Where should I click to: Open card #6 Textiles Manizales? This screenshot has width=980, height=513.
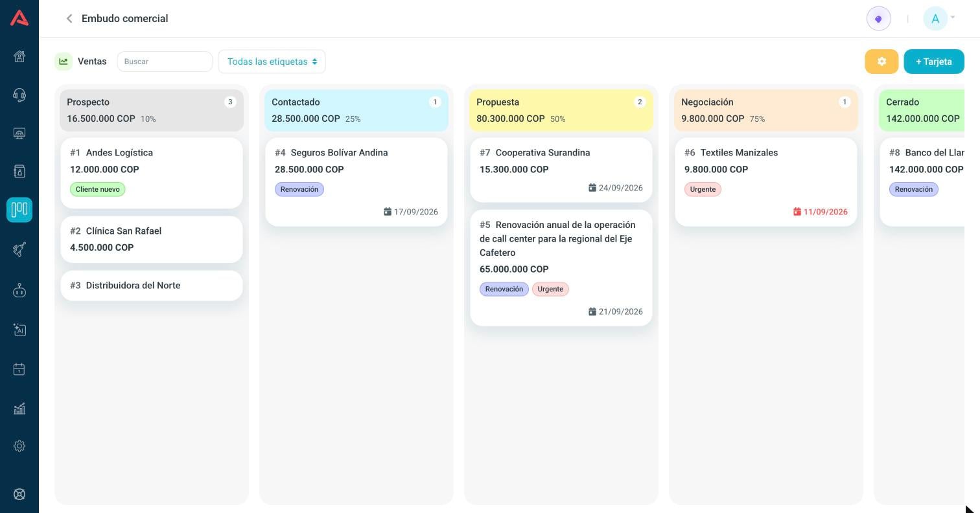[x=766, y=182]
